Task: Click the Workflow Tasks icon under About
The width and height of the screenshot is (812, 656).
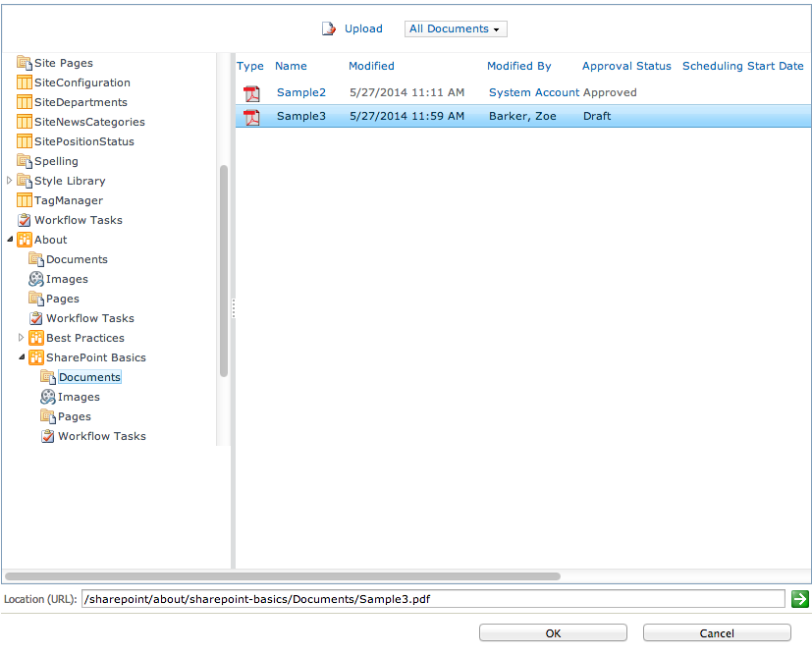Action: point(36,318)
